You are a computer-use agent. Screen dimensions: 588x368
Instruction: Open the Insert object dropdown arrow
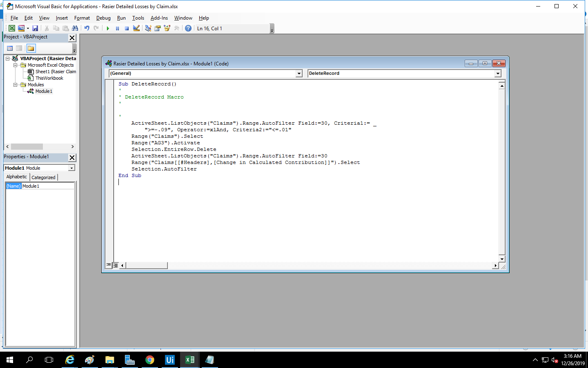click(28, 28)
